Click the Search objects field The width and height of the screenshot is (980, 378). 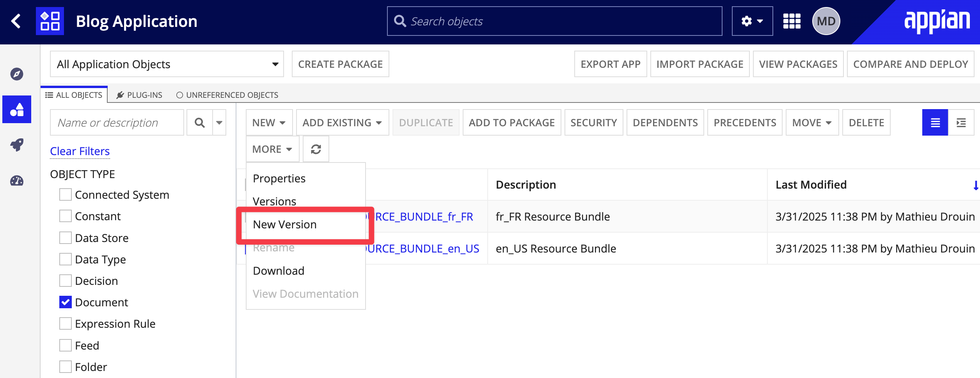(x=554, y=21)
